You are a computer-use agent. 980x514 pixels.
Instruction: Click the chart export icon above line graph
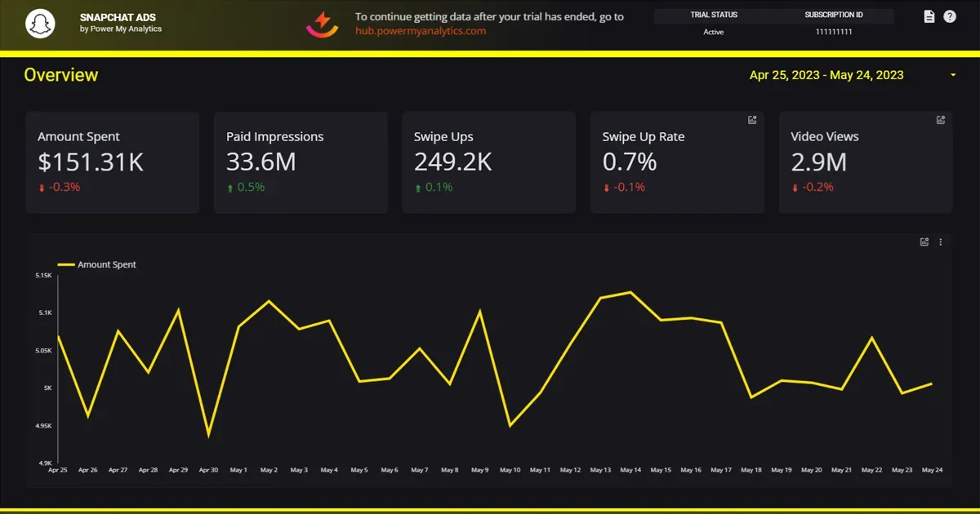924,241
